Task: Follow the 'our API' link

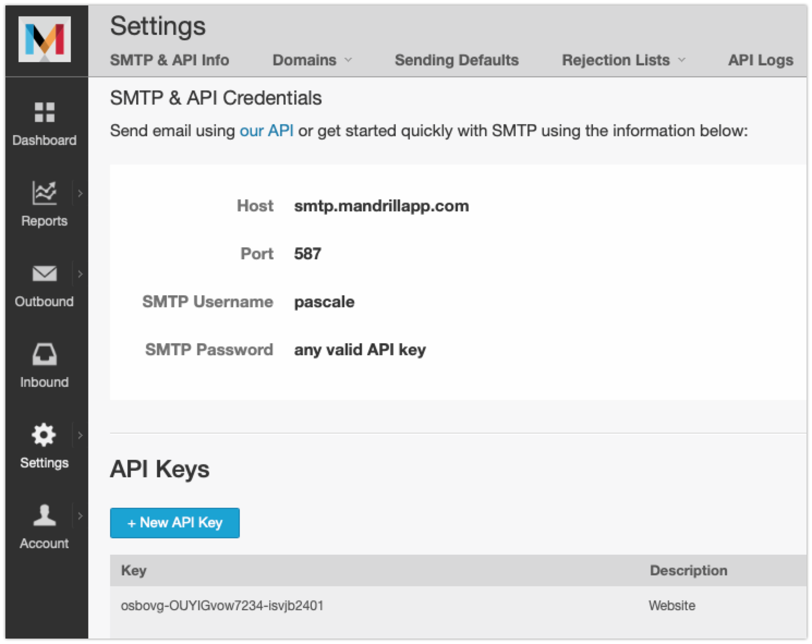Action: point(266,131)
